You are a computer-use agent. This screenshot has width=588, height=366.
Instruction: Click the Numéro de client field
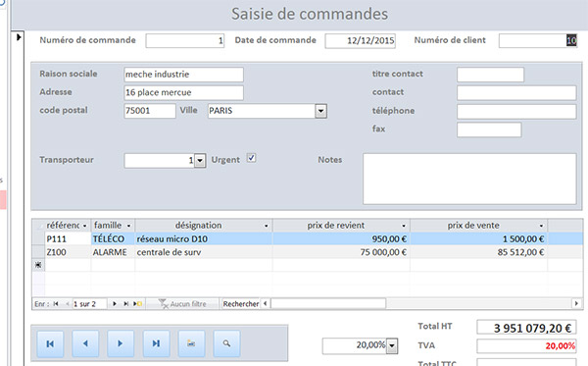point(538,40)
